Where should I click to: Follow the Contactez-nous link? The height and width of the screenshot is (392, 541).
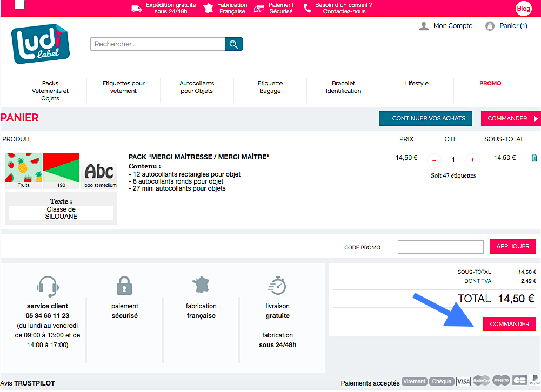344,11
